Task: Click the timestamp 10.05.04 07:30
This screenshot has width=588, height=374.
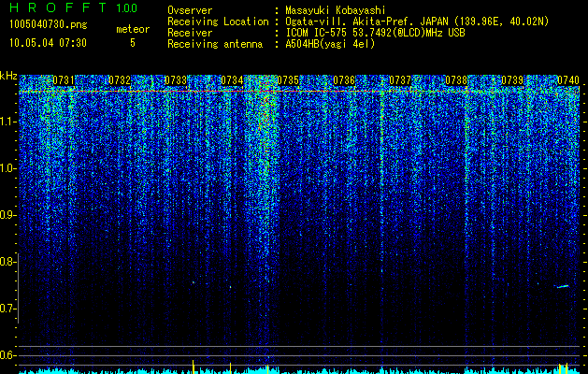Action: pos(48,43)
